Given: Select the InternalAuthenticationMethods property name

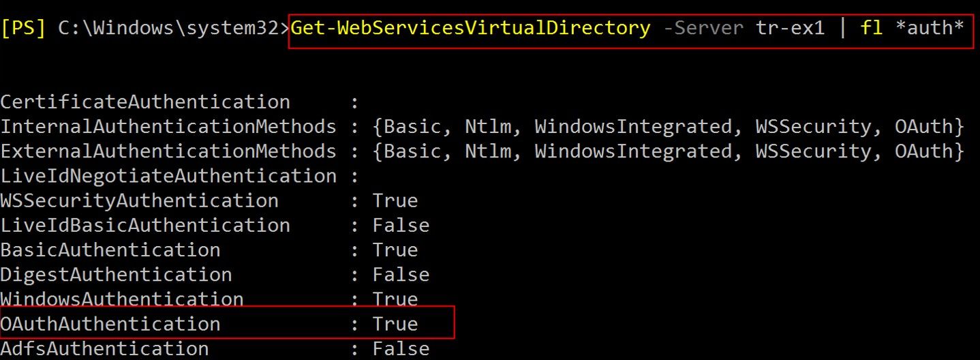Looking at the screenshot, I should point(168,127).
